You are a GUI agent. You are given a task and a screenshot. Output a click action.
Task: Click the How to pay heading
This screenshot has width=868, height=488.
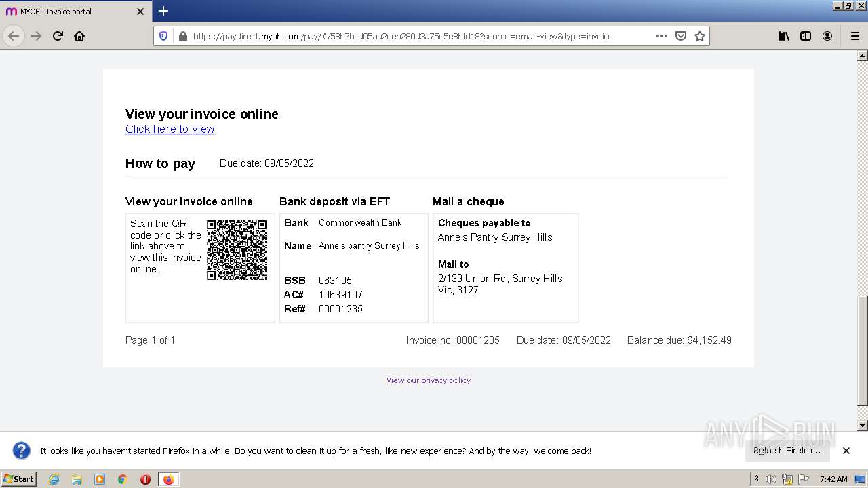(160, 163)
